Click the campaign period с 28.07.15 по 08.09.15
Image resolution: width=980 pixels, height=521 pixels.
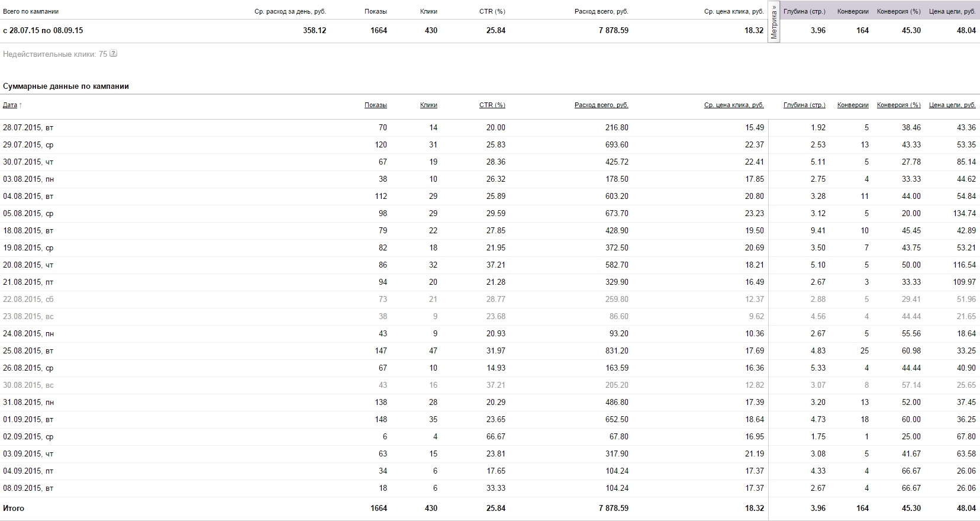coord(43,30)
